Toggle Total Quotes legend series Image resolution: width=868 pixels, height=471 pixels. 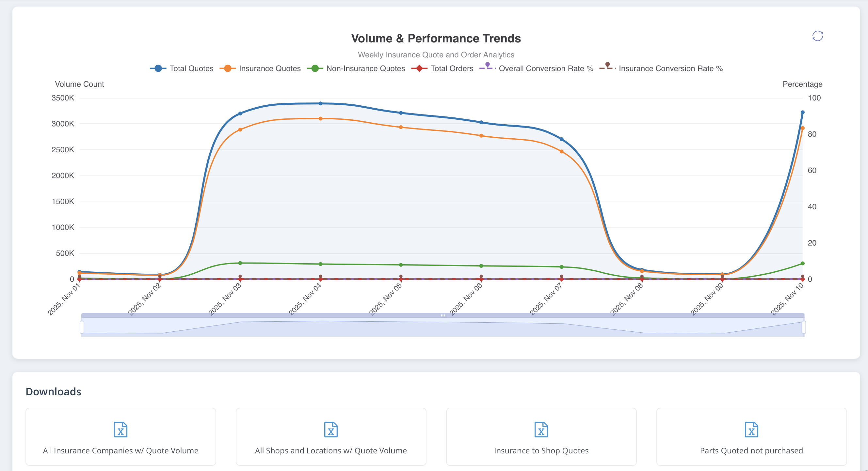[182, 68]
